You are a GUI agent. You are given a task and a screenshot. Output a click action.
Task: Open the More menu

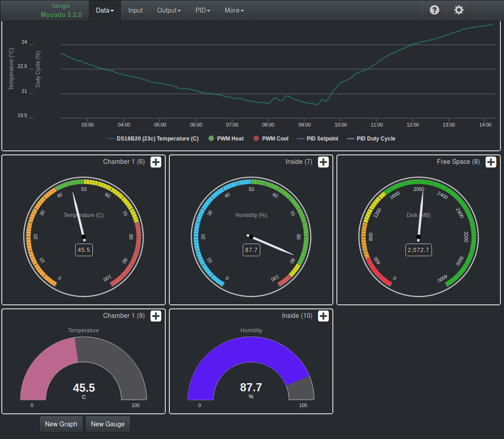point(234,10)
